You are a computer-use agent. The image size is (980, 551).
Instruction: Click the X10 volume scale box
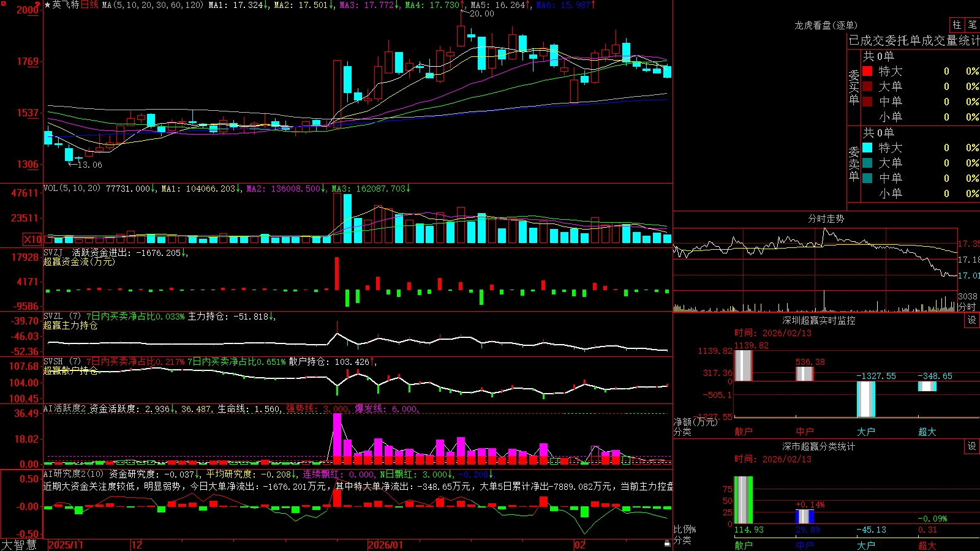pyautogui.click(x=32, y=239)
